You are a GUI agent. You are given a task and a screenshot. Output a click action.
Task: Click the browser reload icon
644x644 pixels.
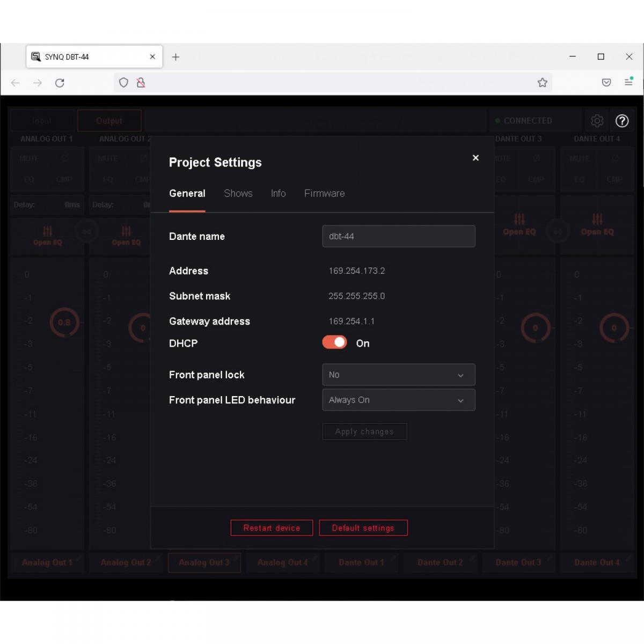point(60,83)
